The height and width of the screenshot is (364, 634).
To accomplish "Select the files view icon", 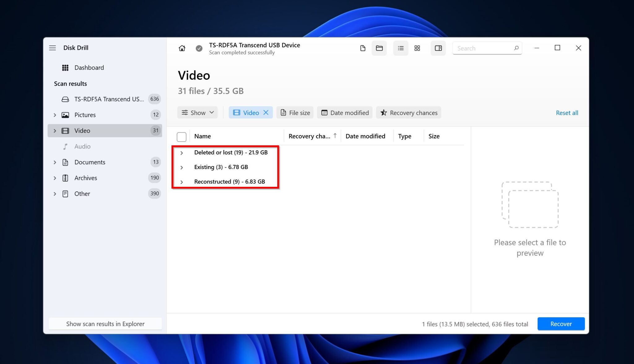I will pos(363,48).
